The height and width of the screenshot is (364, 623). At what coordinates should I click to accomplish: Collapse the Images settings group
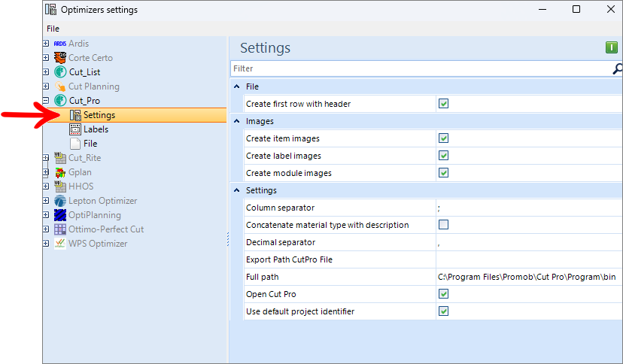[237, 121]
